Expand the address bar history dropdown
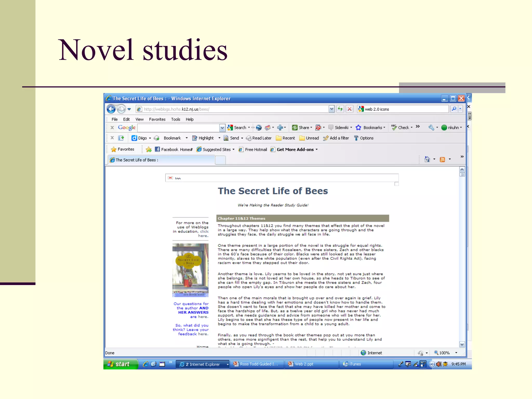 pos(331,109)
